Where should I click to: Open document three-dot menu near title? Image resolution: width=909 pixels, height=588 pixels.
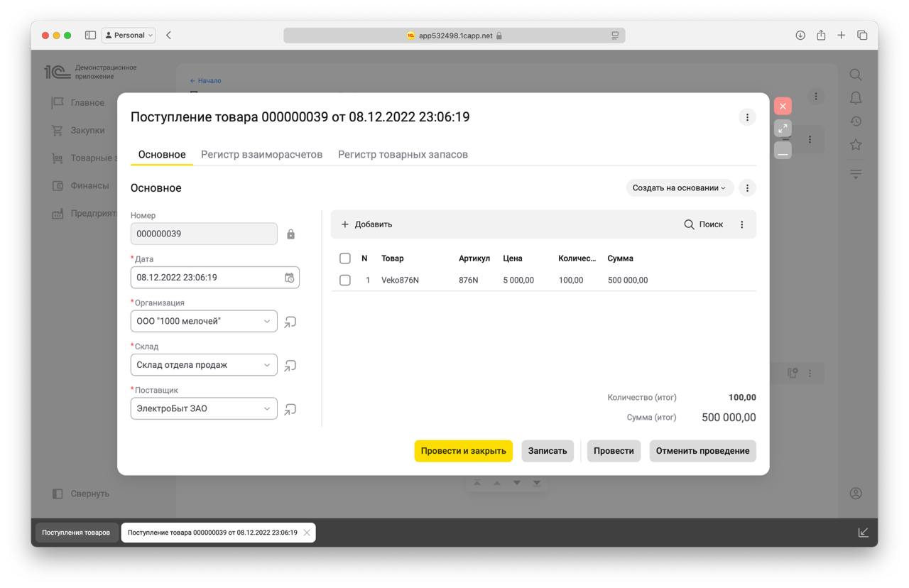point(747,117)
